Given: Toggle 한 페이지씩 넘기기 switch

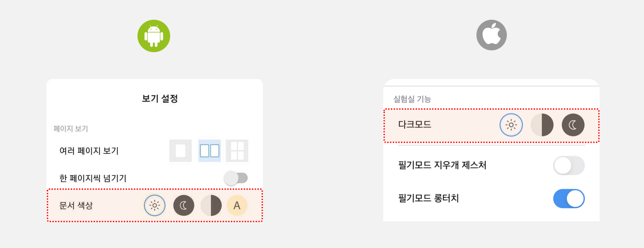Looking at the screenshot, I should click(236, 178).
